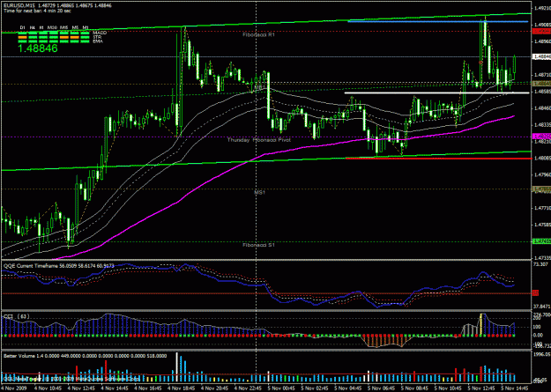Viewport: 551px width, 392px height.
Task: Select the H4 timeframe label in signal panel
Action: [33, 27]
